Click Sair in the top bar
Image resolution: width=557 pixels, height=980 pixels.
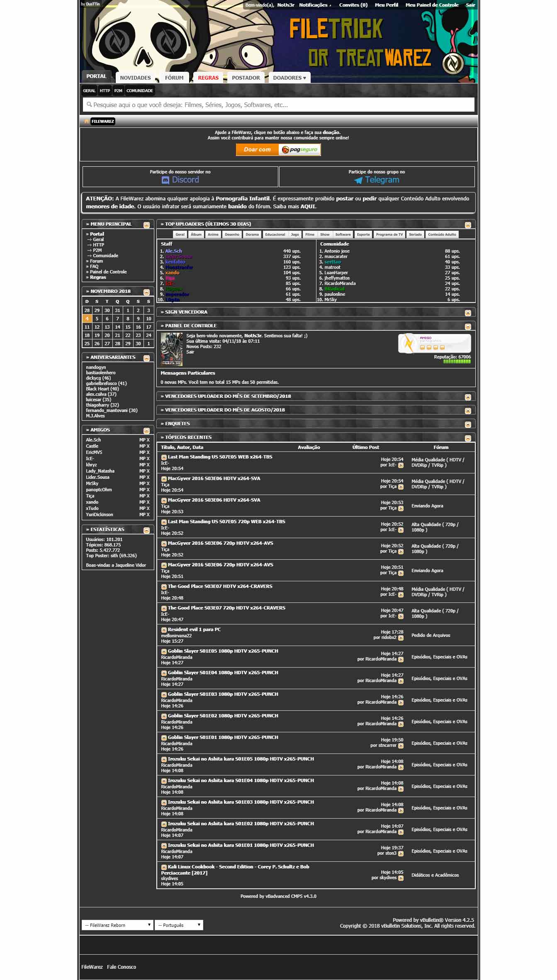click(470, 5)
